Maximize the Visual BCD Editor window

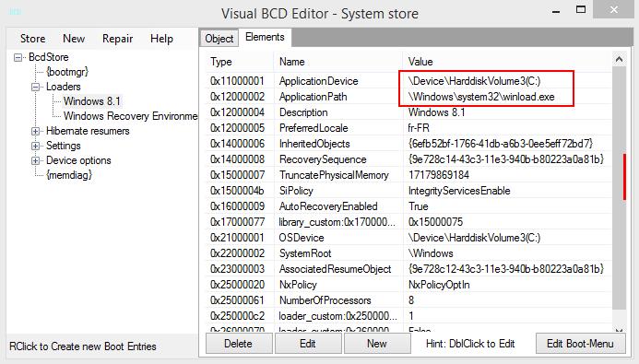pos(581,9)
